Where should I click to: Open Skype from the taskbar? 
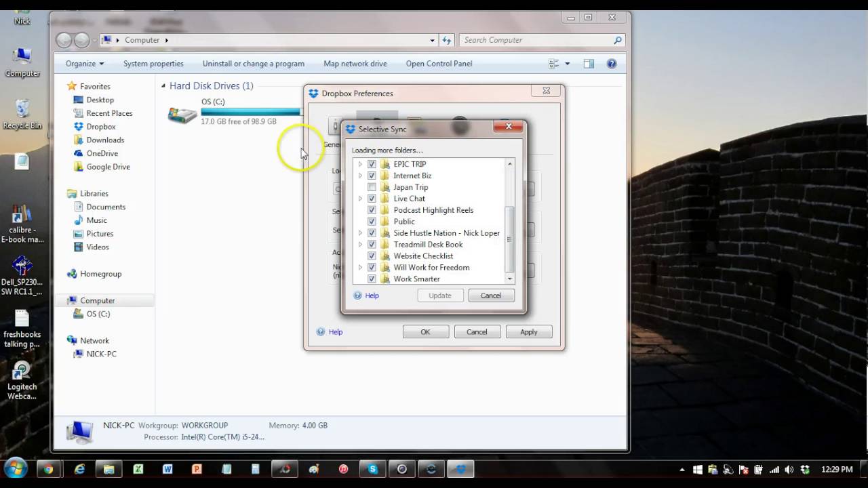372,469
